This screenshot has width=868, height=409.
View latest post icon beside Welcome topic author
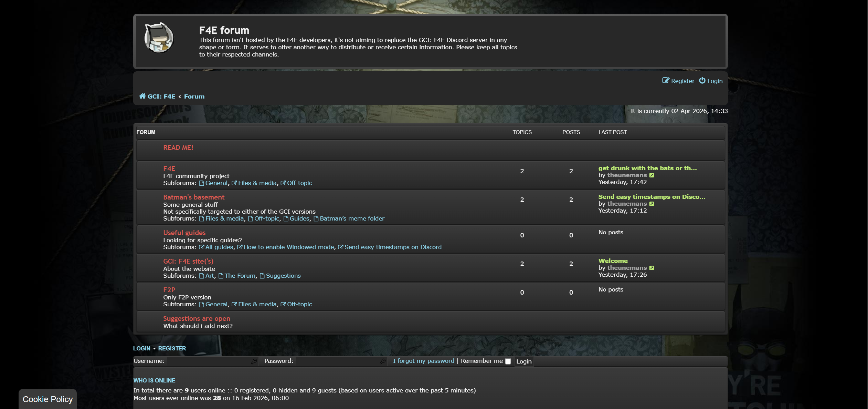pos(652,268)
